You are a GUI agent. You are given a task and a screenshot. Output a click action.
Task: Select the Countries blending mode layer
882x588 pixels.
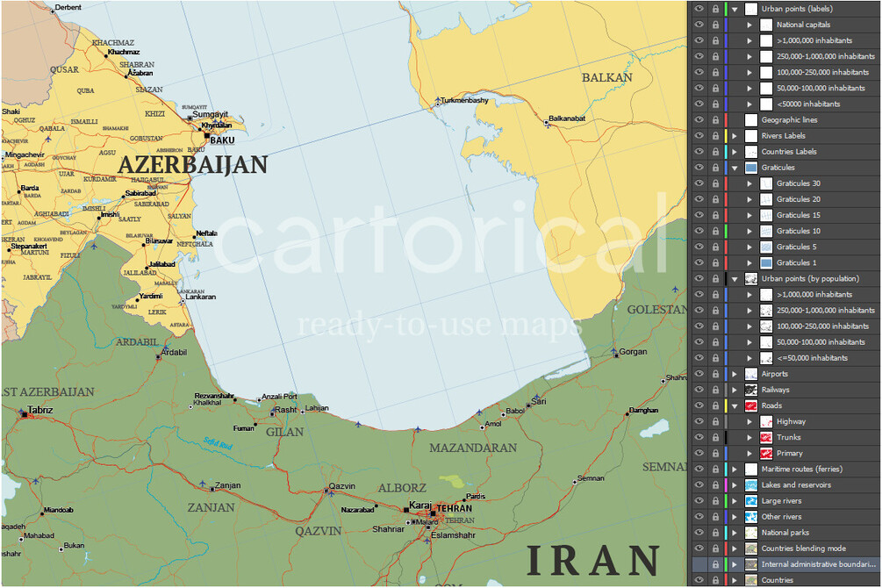(803, 549)
